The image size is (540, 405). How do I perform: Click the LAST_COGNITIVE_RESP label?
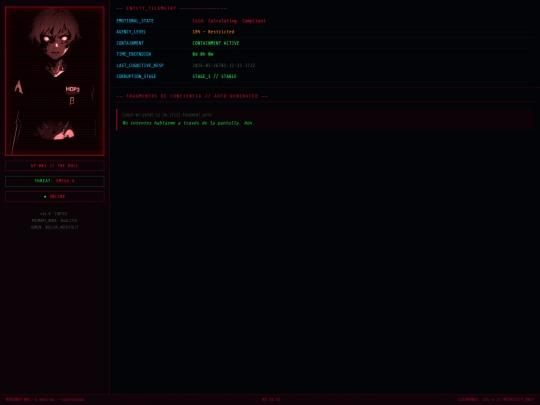click(140, 65)
